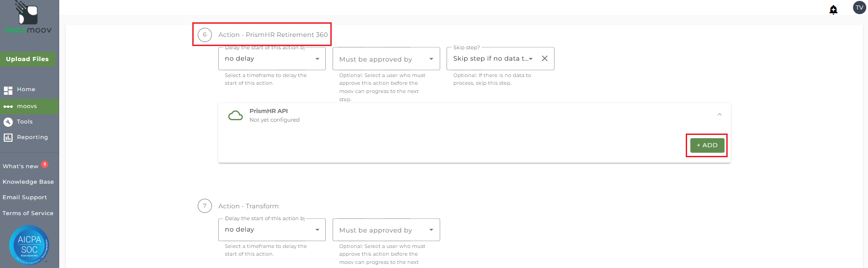Open the notifications bell
The width and height of the screenshot is (868, 268).
click(833, 10)
